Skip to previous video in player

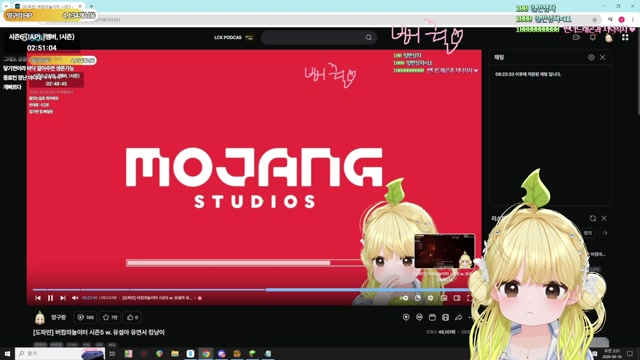point(38,298)
